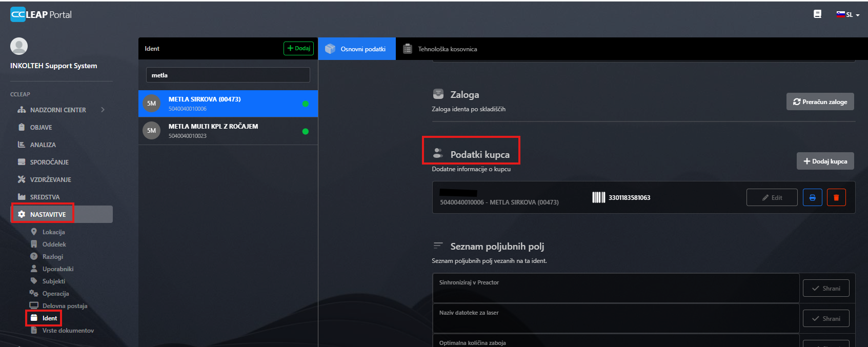
Task: Click the barcode icon next to 3301183581063
Action: pos(598,197)
